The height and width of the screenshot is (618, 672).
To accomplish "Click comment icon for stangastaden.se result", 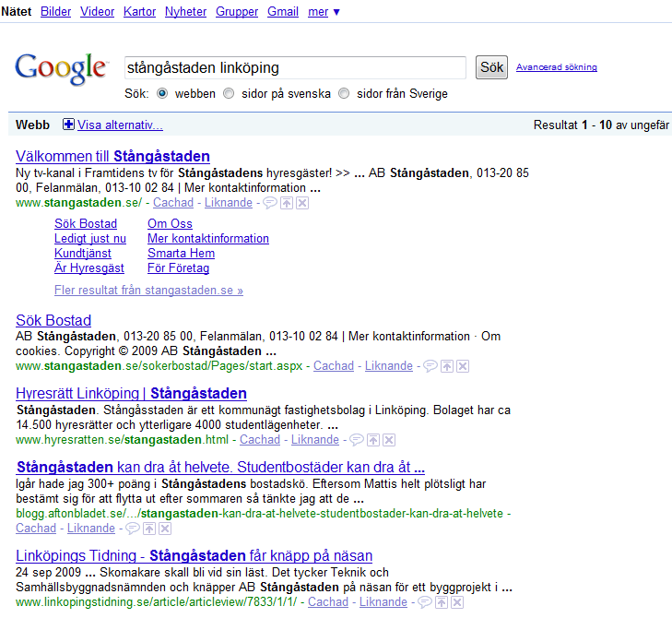I will [x=269, y=203].
